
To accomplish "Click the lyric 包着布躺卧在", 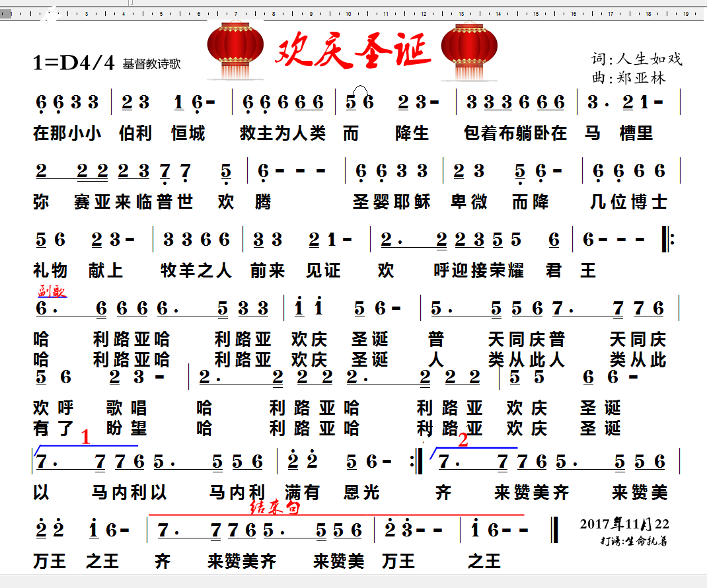I will pyautogui.click(x=515, y=133).
